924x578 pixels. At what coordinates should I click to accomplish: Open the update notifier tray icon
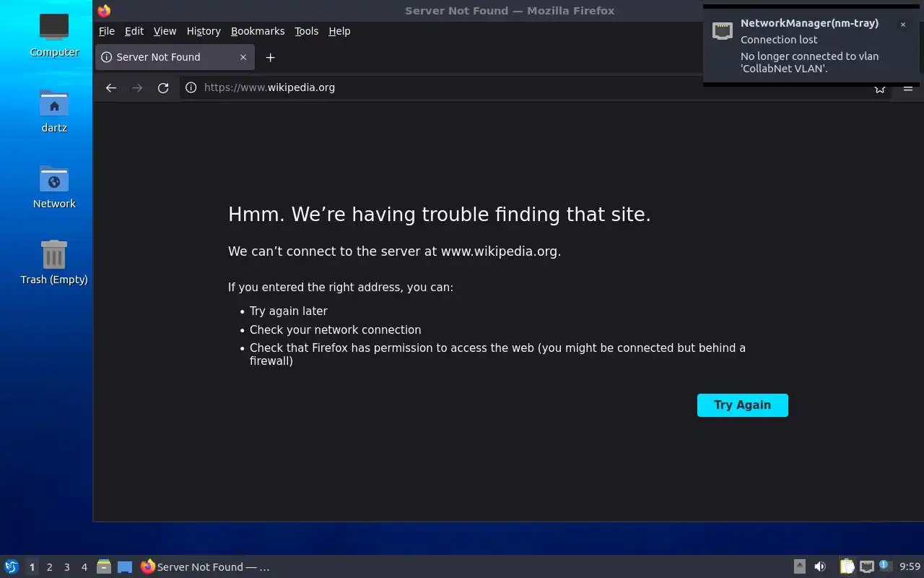(x=886, y=566)
